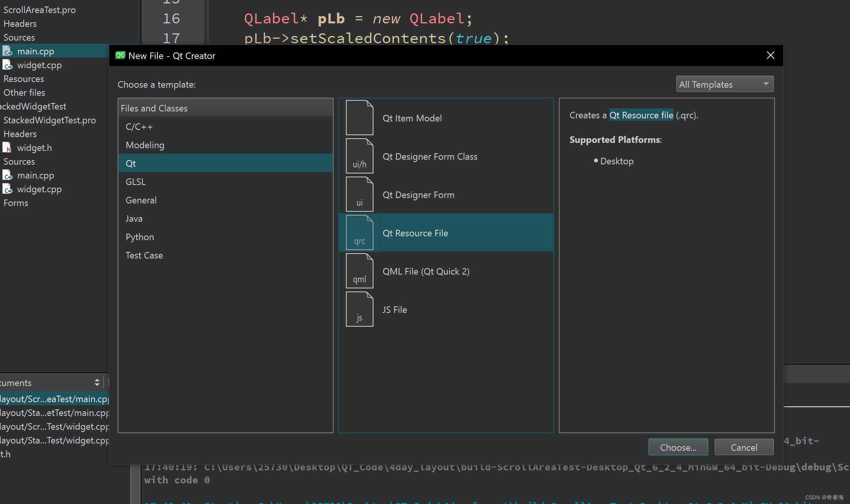Select the Python template category
This screenshot has height=504, width=850.
pos(140,237)
